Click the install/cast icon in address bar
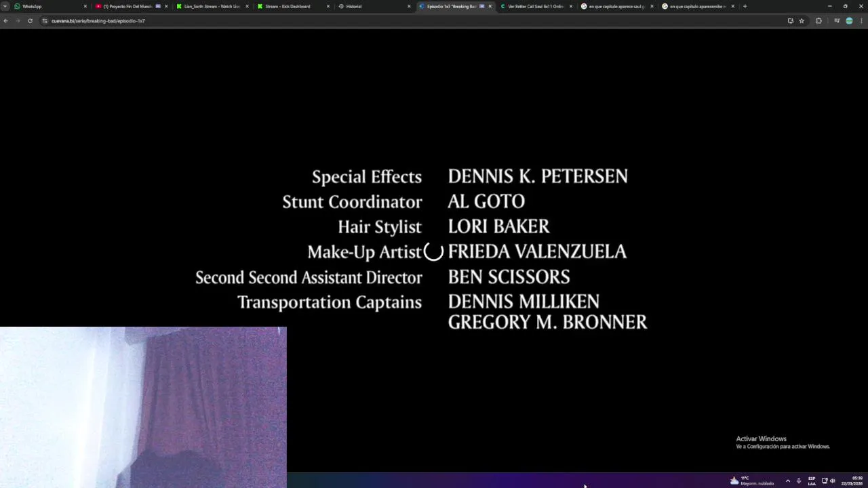 [x=790, y=21]
